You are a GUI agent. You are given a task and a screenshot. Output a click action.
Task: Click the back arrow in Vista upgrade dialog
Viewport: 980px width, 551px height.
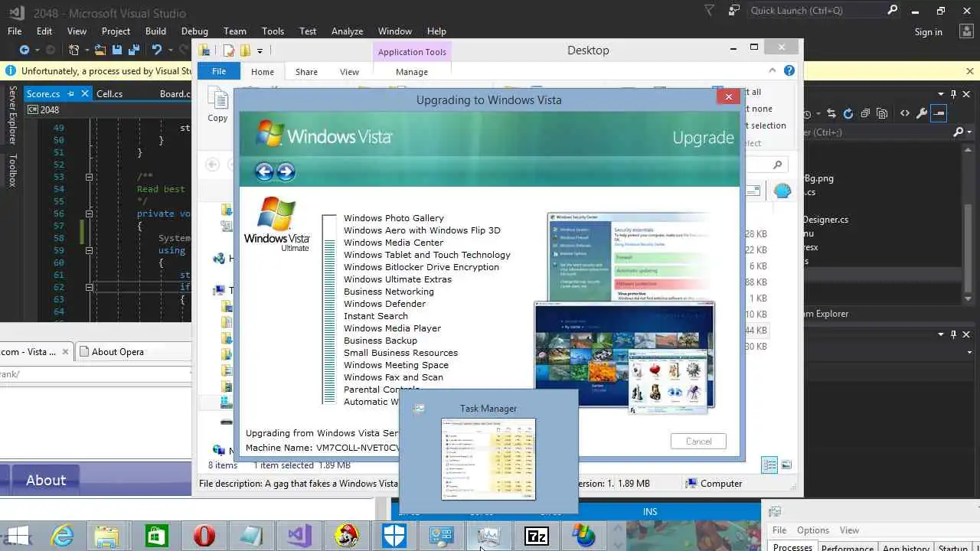(x=264, y=171)
